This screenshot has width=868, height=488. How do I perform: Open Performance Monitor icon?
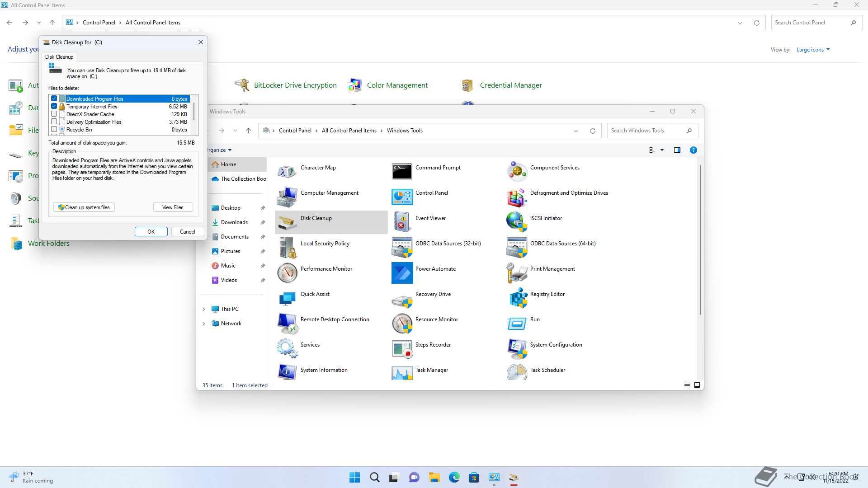pos(287,273)
